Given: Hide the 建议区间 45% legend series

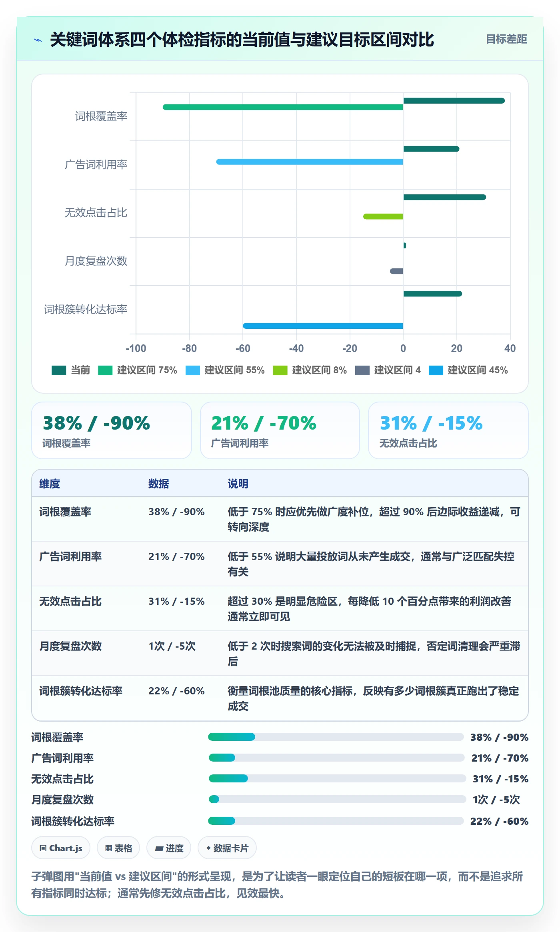Looking at the screenshot, I should point(468,370).
